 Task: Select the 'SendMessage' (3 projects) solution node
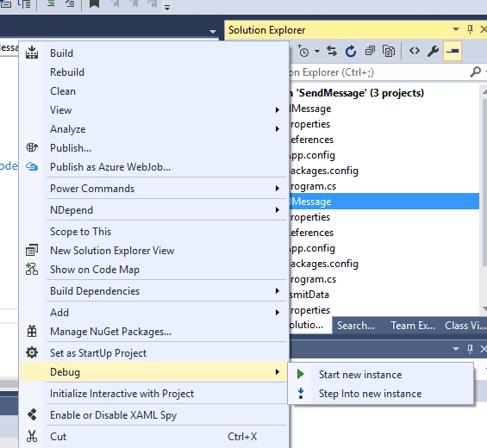(x=357, y=93)
